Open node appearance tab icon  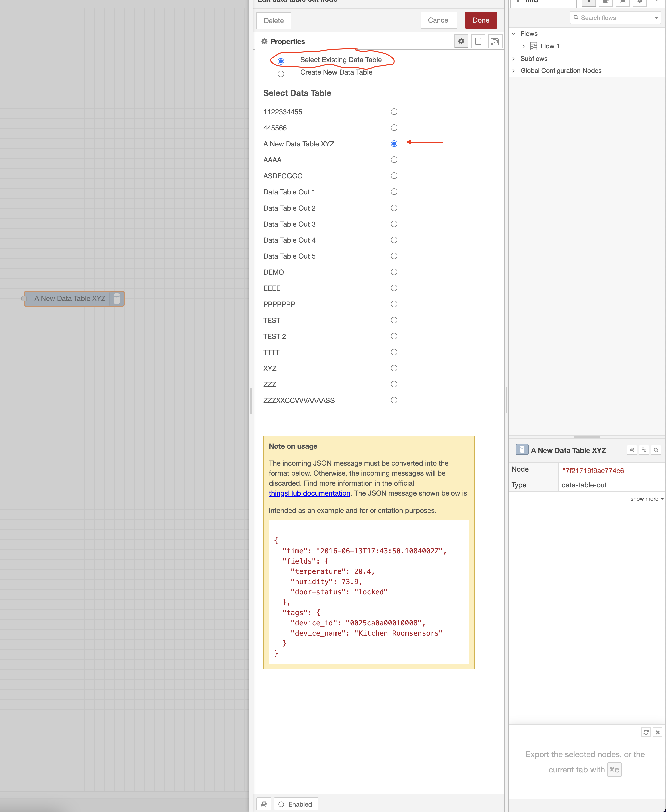[495, 41]
